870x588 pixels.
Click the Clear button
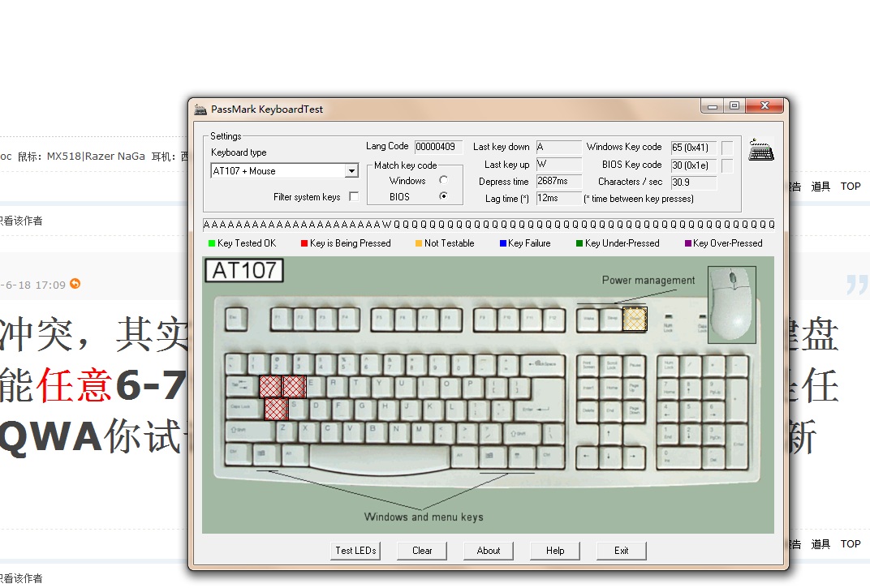[422, 550]
